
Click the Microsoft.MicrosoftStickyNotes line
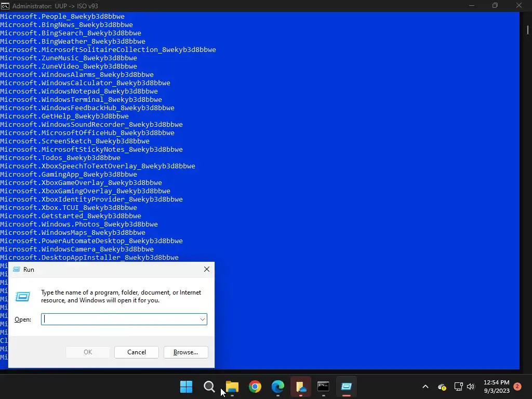[91, 149]
